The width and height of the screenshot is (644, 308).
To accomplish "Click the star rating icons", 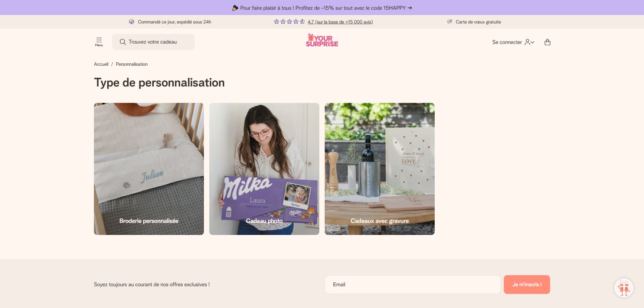I will pos(289,22).
